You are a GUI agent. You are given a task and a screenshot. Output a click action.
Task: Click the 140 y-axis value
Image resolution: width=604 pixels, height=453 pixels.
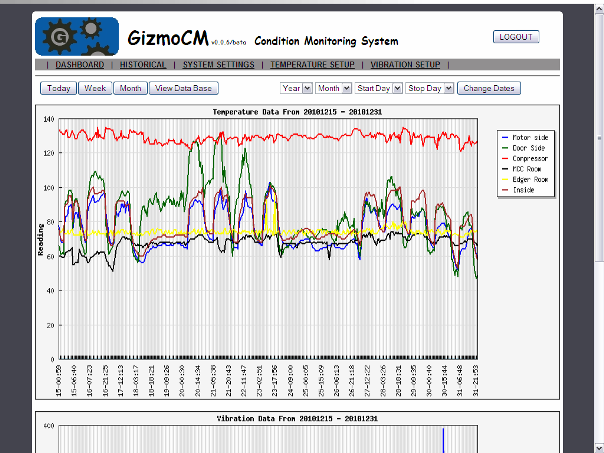point(49,119)
